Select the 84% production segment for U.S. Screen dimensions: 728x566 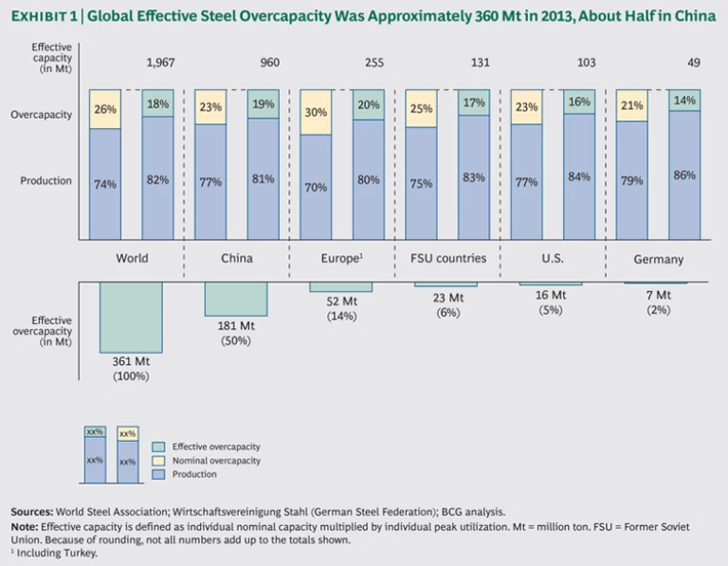click(579, 176)
